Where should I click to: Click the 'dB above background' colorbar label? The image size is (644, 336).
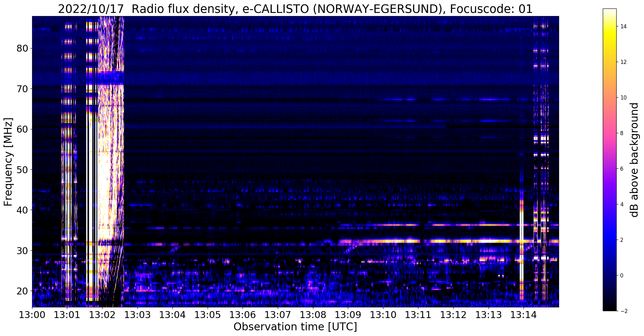coord(635,160)
